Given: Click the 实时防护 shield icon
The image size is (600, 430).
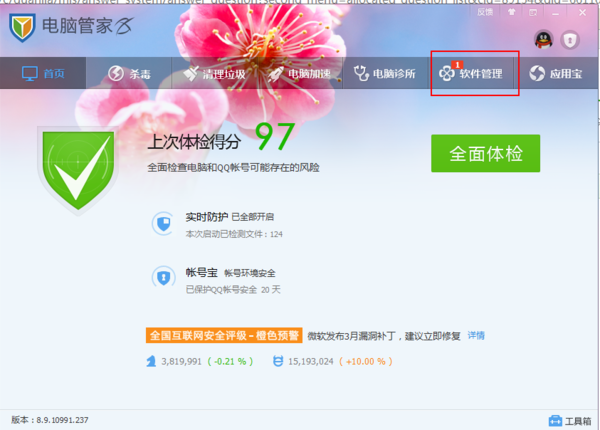Looking at the screenshot, I should pos(164,223).
